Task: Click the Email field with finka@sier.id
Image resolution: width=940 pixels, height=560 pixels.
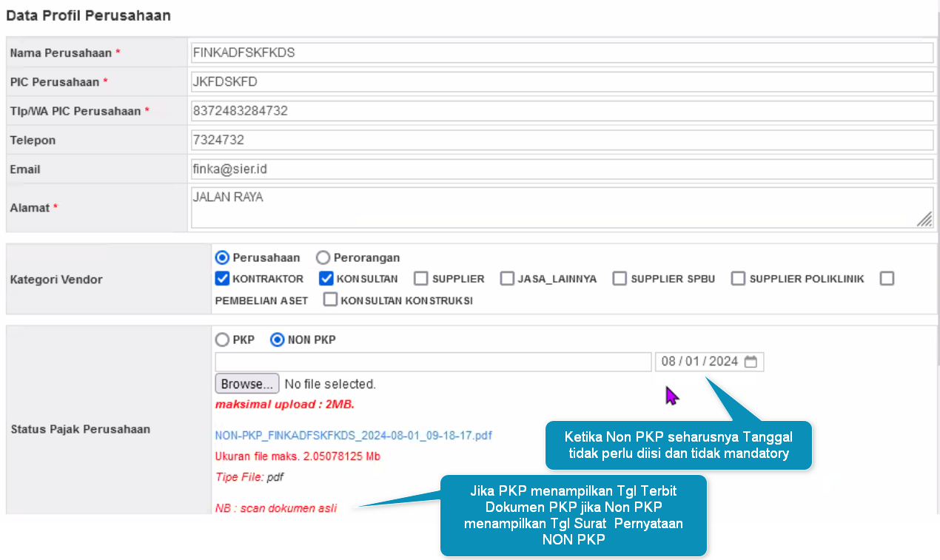Action: tap(561, 169)
